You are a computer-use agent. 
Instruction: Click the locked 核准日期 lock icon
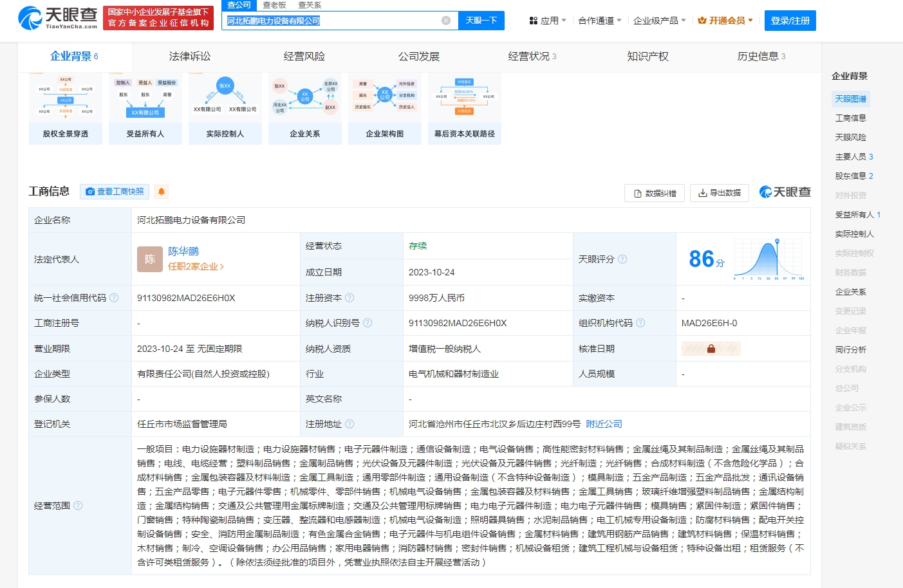(x=711, y=349)
